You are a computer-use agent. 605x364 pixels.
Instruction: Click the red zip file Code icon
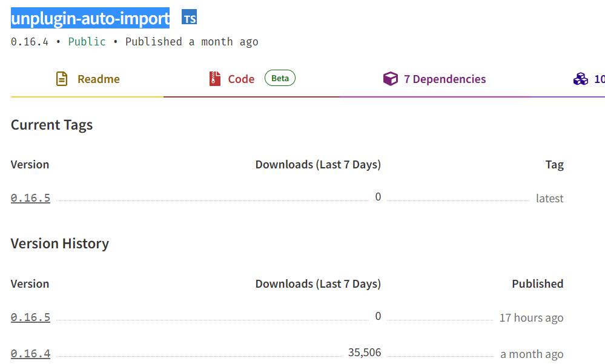point(214,79)
